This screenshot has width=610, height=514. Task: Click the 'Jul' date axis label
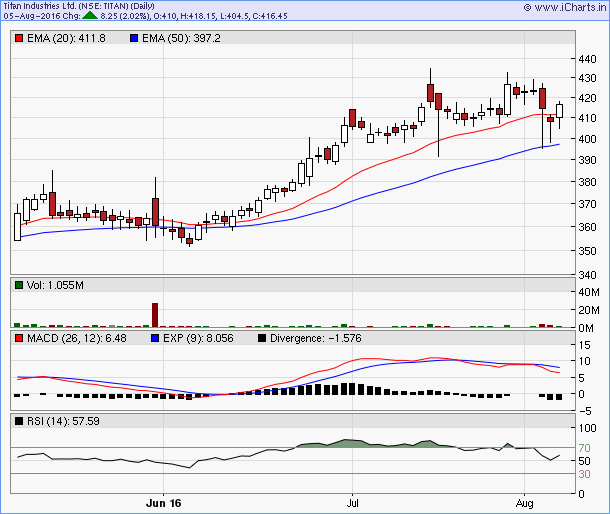click(x=352, y=503)
